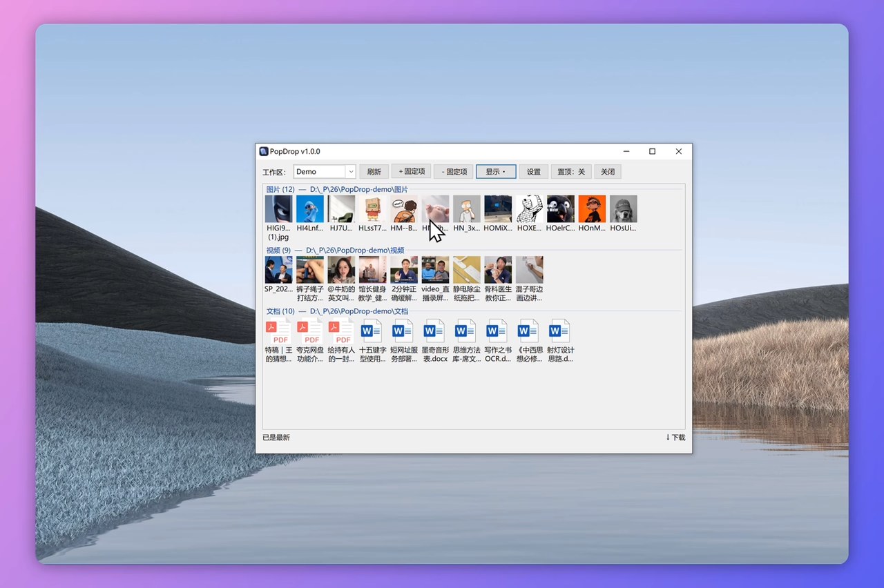The width and height of the screenshot is (884, 588).
Task: Select the HJ7U interior image thumbnail
Action: (x=341, y=209)
